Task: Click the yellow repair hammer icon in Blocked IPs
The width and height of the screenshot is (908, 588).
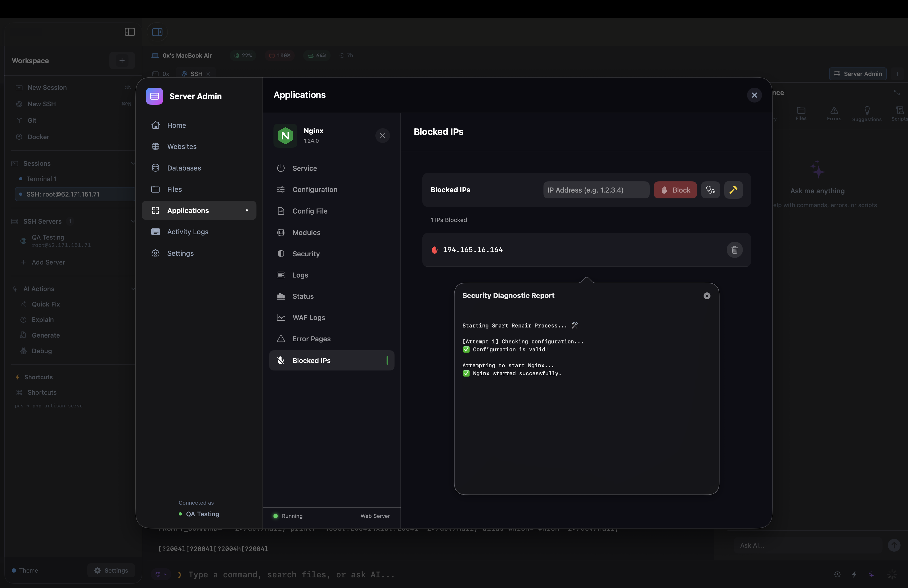Action: tap(733, 190)
